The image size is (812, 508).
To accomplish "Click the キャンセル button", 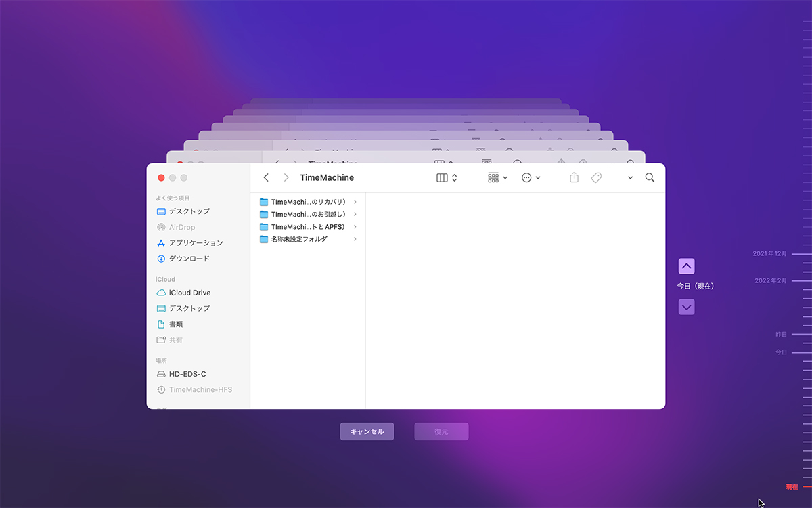I will click(x=367, y=431).
